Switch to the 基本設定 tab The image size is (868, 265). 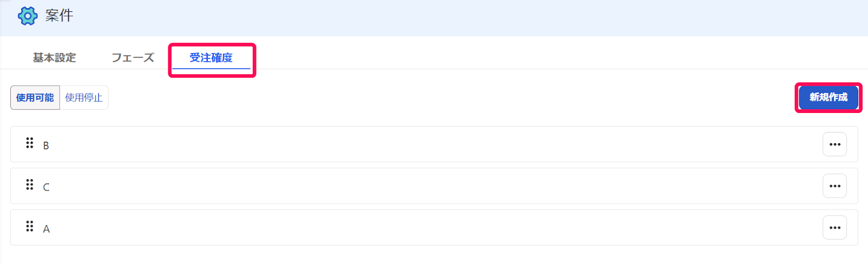coord(54,58)
